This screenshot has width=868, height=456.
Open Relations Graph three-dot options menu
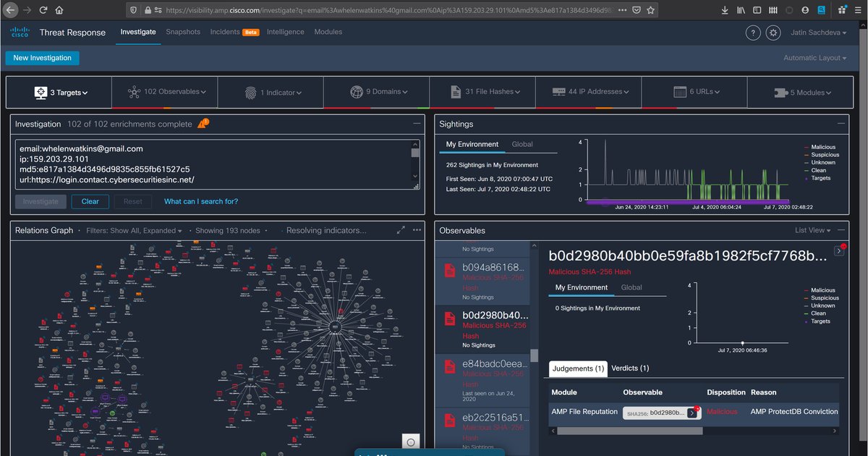(x=417, y=230)
